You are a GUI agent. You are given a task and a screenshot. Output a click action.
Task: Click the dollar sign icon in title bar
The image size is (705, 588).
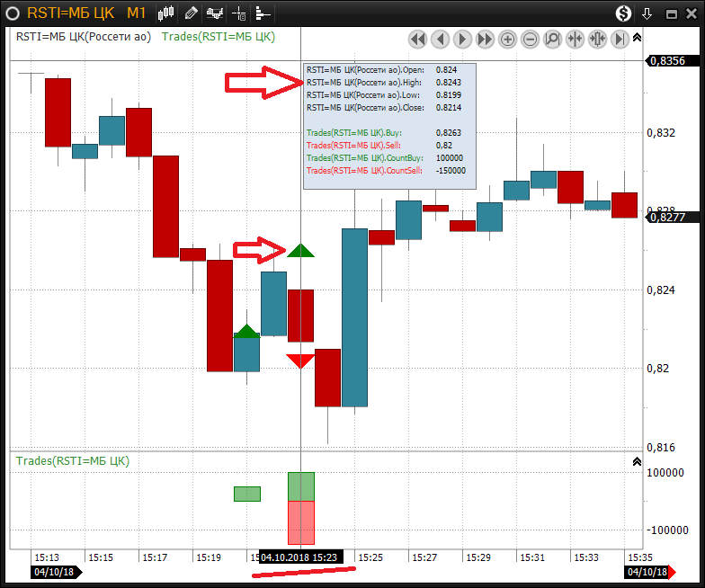coord(623,13)
